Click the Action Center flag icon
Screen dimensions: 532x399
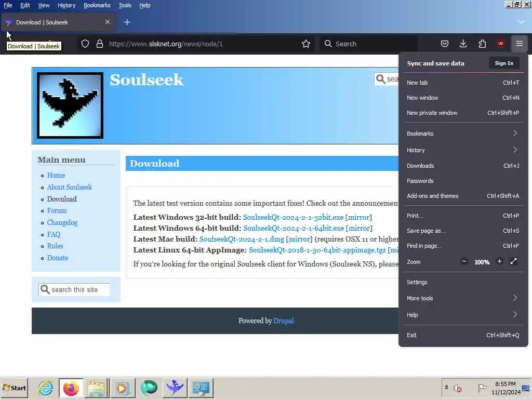point(482,388)
